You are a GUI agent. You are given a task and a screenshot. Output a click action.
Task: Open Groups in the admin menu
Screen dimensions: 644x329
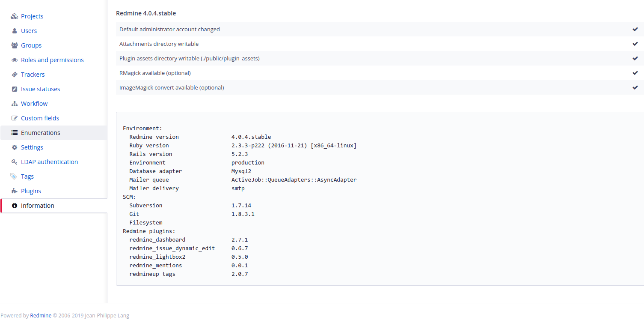click(31, 45)
